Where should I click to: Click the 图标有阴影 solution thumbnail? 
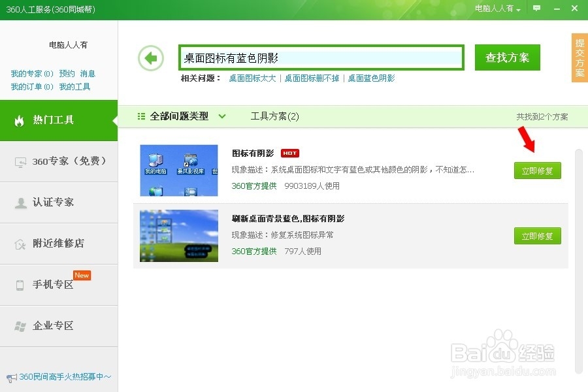(x=179, y=171)
